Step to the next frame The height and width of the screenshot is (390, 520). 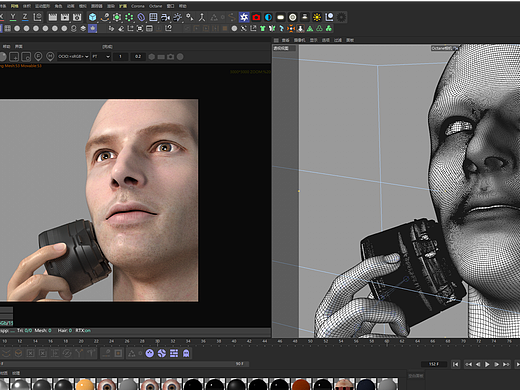click(496, 364)
